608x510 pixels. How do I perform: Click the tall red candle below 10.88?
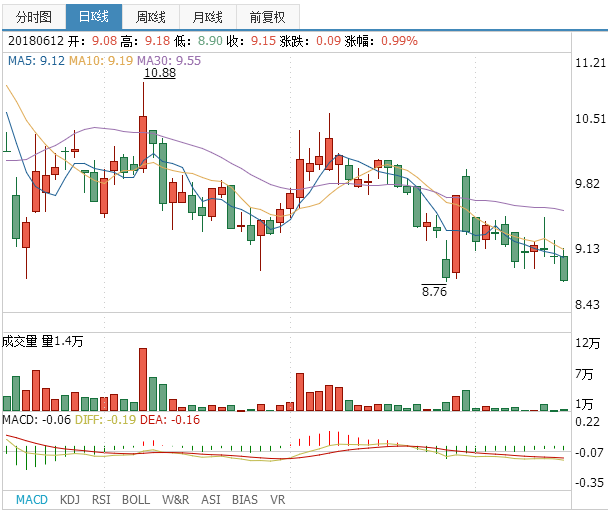click(x=143, y=142)
